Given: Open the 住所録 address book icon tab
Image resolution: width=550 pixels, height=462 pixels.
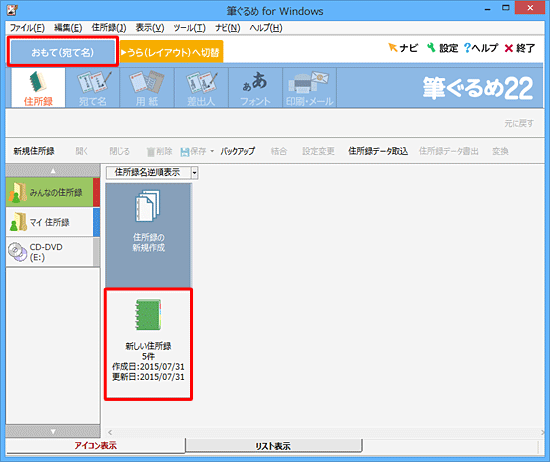Looking at the screenshot, I should [x=38, y=88].
